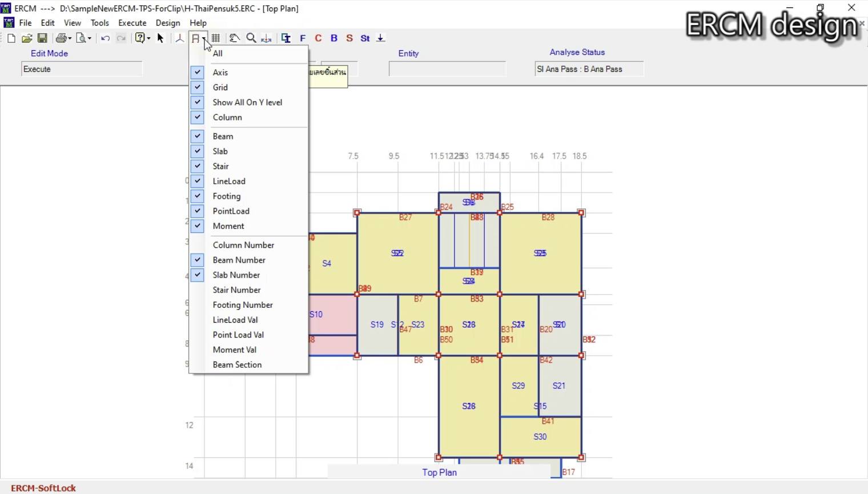
Task: Click slab label S30 on the plan
Action: coord(540,437)
